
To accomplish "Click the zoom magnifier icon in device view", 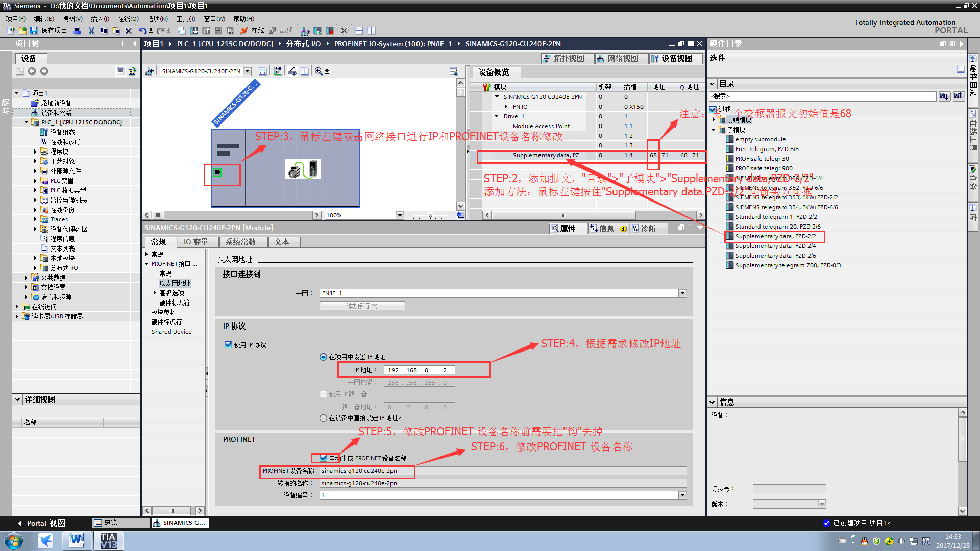I will [x=318, y=71].
